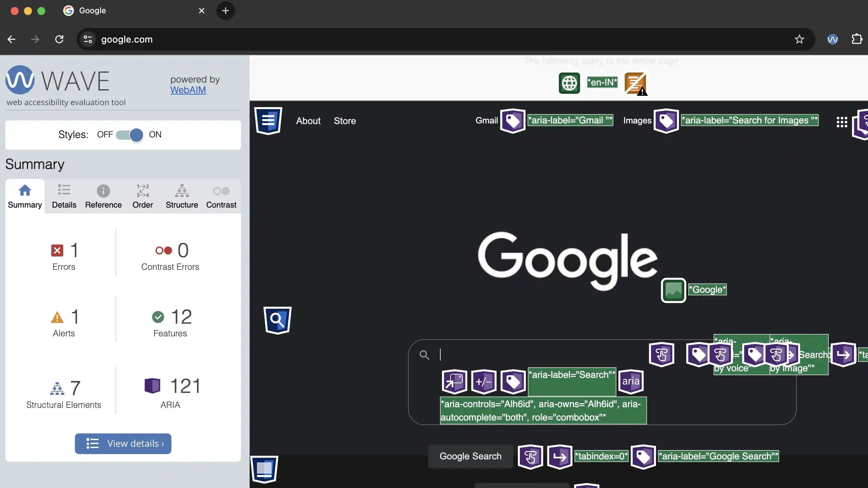868x488 pixels.
Task: Click the Alerts count in the summary
Action: (64, 323)
